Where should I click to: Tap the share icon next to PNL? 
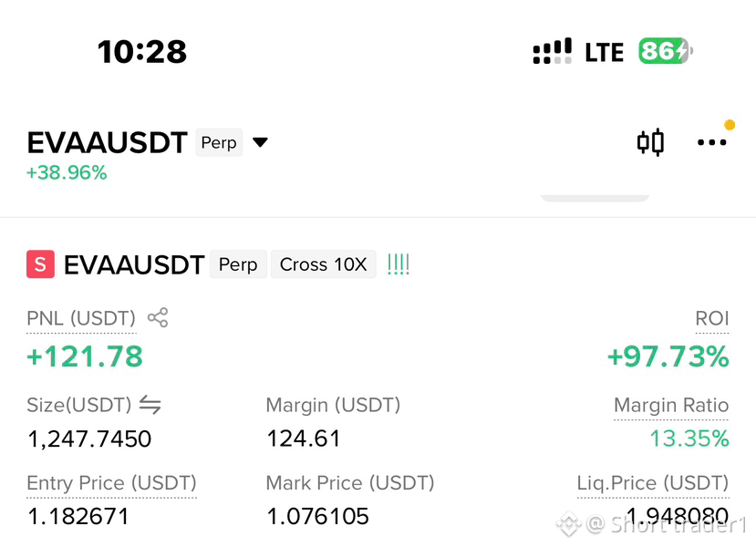[158, 317]
